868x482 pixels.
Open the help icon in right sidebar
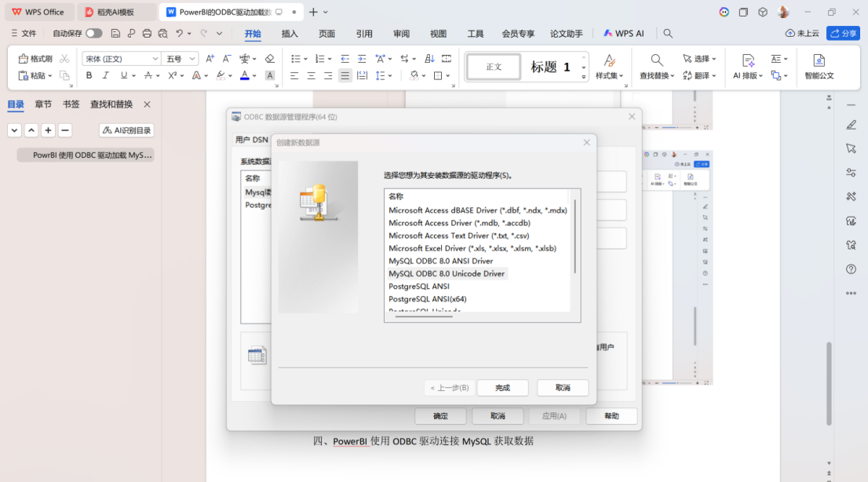tap(851, 269)
